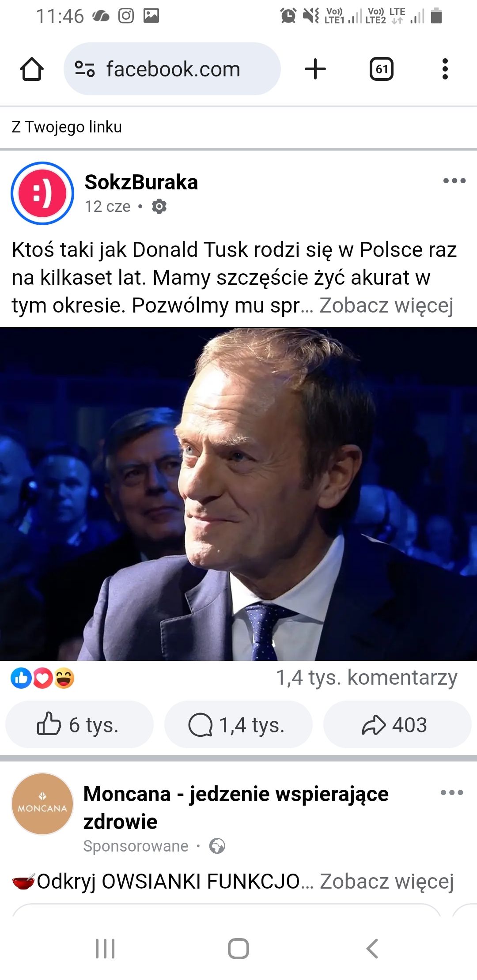The height and width of the screenshot is (980, 477).
Task: Open the site settings icon in address bar
Action: pyautogui.click(x=84, y=69)
